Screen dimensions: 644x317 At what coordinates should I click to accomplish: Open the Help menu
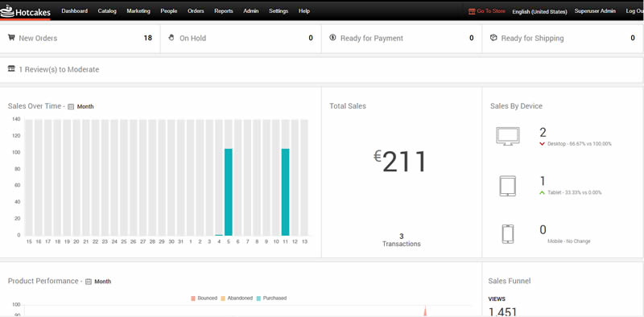304,11
